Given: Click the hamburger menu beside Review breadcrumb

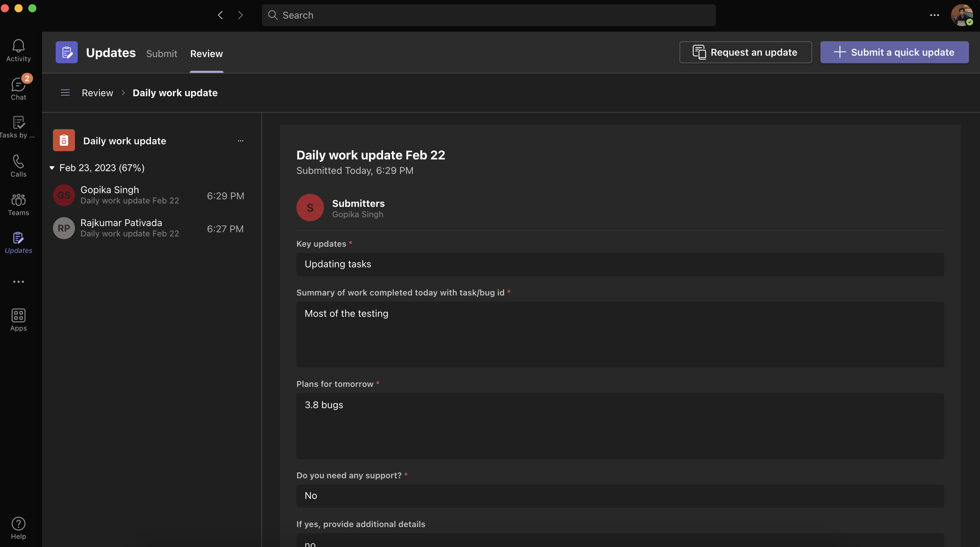Looking at the screenshot, I should click(x=65, y=93).
